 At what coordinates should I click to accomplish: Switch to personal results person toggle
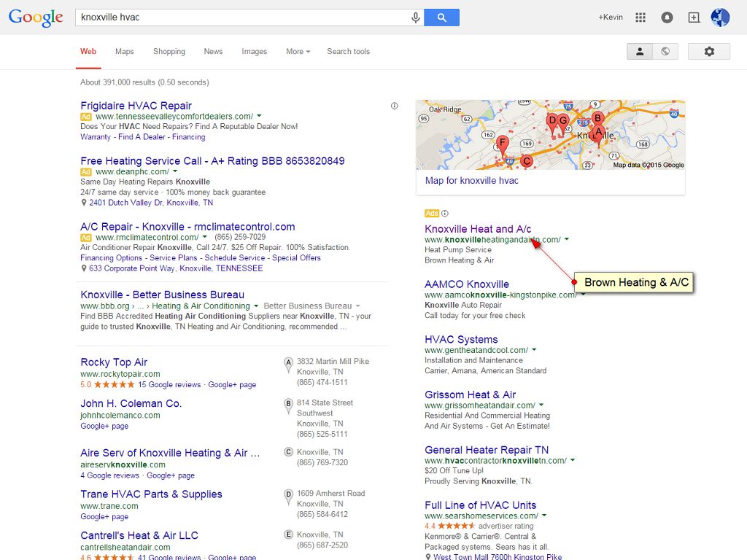coord(640,52)
